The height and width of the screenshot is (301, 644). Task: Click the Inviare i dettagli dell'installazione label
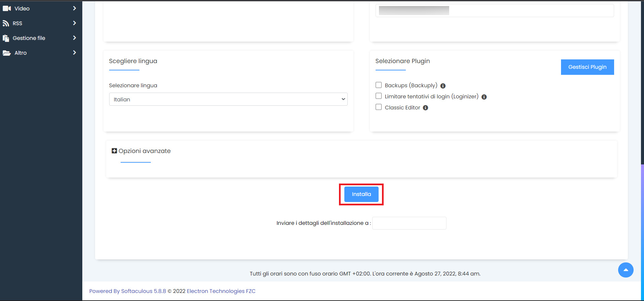pyautogui.click(x=324, y=223)
